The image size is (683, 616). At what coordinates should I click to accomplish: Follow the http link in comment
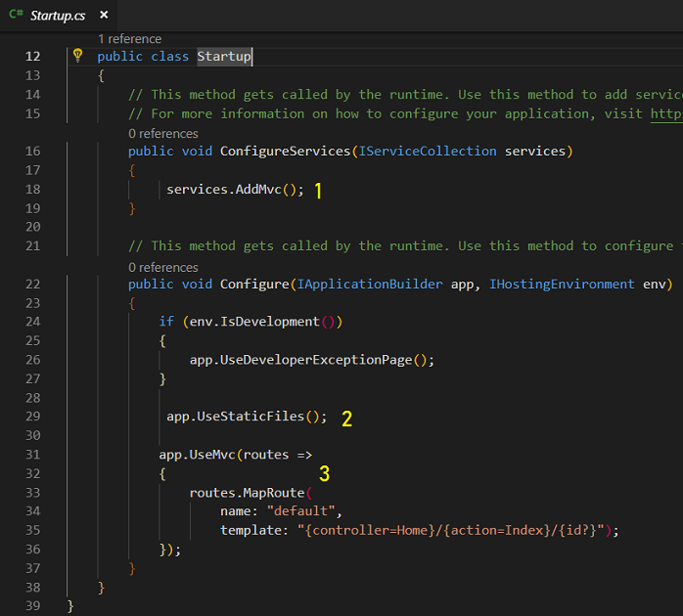click(x=666, y=114)
